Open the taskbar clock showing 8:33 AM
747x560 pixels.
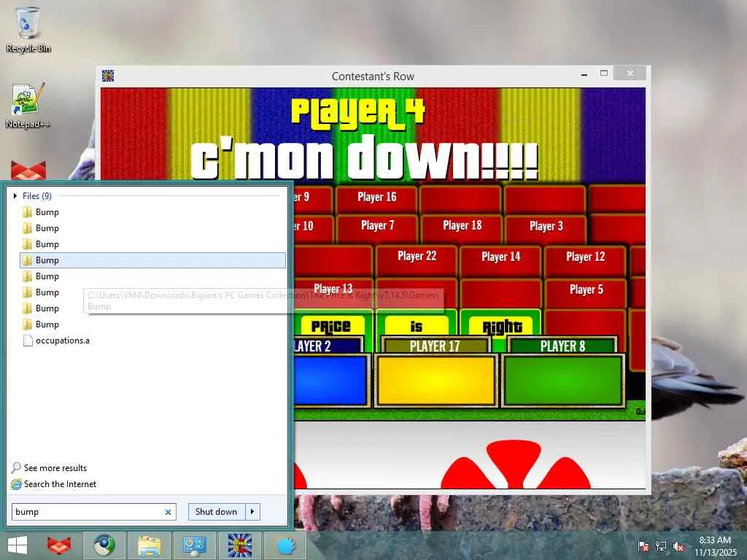(715, 546)
